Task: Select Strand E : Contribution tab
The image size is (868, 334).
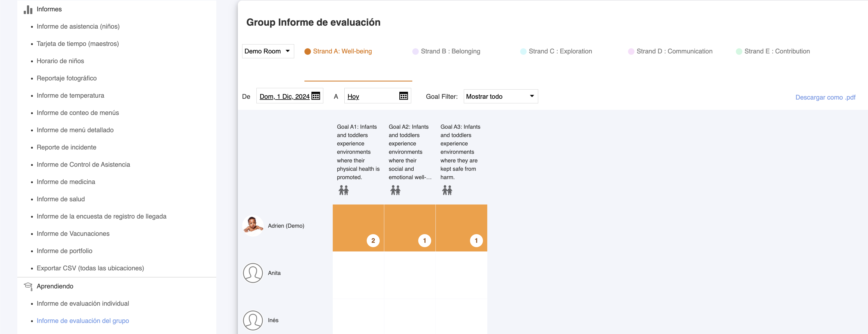Action: 777,51
